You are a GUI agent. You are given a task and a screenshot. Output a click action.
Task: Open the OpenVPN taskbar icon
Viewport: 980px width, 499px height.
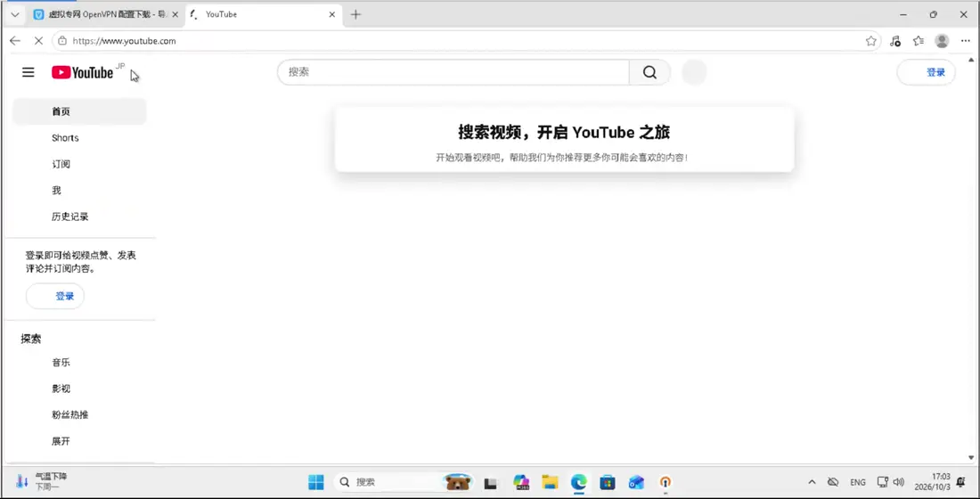point(665,482)
